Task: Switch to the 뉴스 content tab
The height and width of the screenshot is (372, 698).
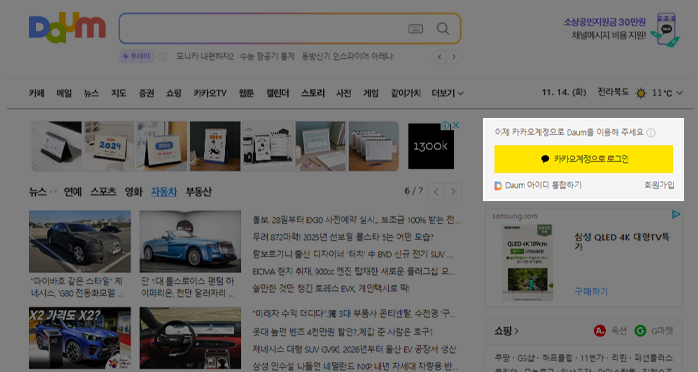Action: (x=38, y=192)
